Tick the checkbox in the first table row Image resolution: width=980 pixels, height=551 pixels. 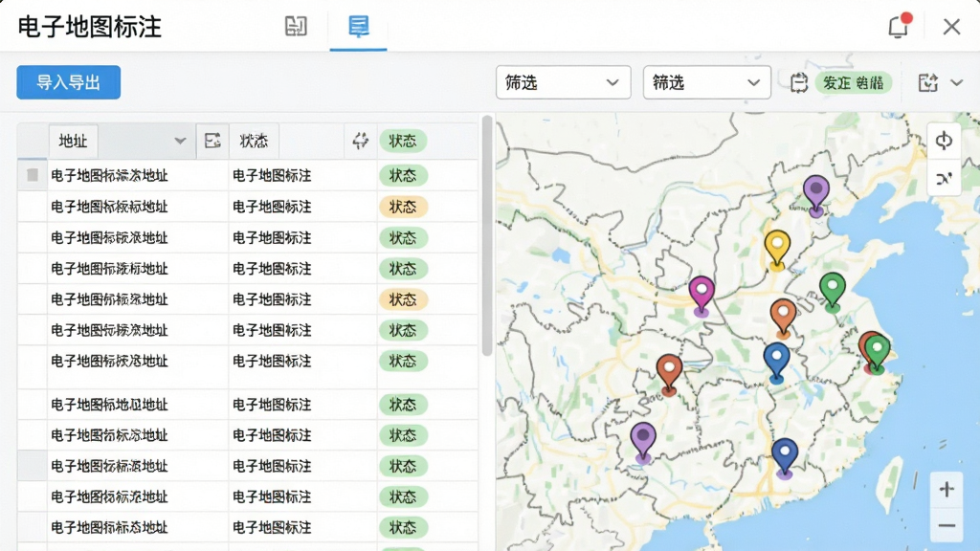(x=33, y=176)
